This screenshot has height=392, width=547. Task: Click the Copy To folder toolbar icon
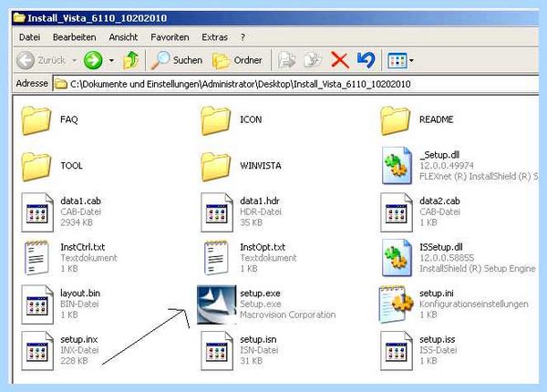tap(313, 60)
